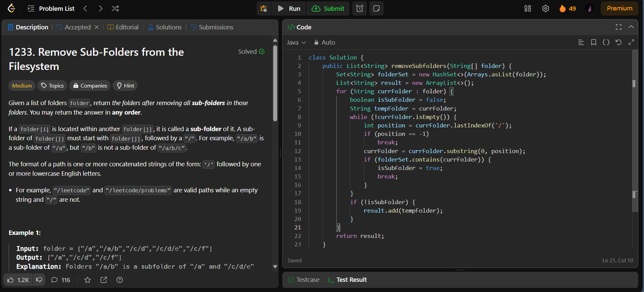Click the problem title '1233. Remove Sub-Folders'
The width and height of the screenshot is (644, 292).
point(97,59)
